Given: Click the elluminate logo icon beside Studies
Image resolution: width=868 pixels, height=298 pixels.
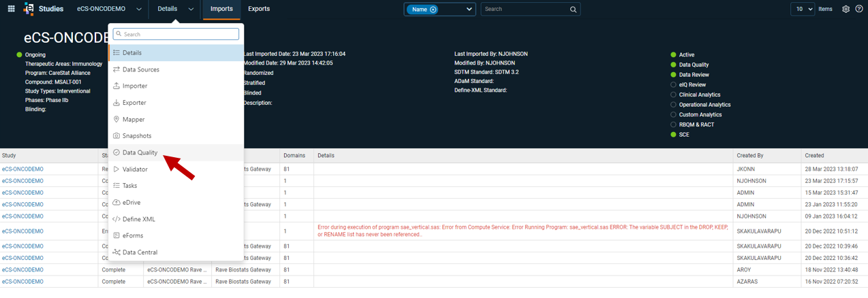Looking at the screenshot, I should [x=28, y=9].
